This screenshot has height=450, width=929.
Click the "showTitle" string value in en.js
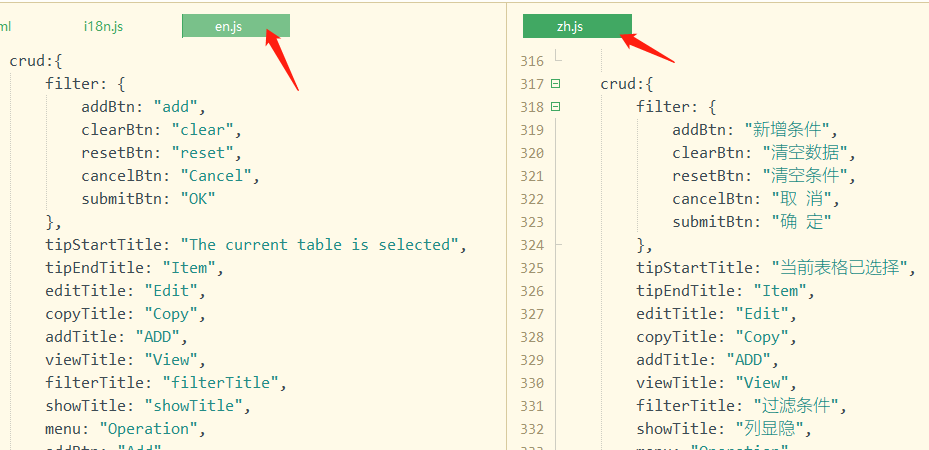(x=194, y=406)
